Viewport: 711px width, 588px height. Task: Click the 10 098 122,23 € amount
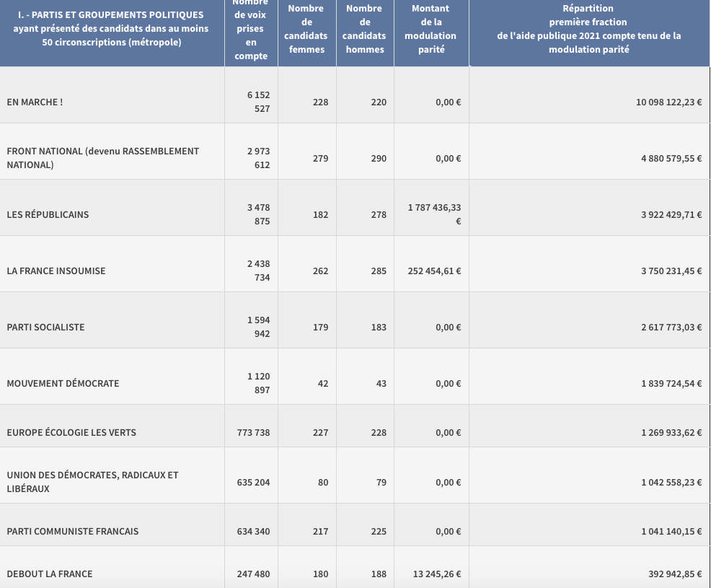[x=668, y=102]
